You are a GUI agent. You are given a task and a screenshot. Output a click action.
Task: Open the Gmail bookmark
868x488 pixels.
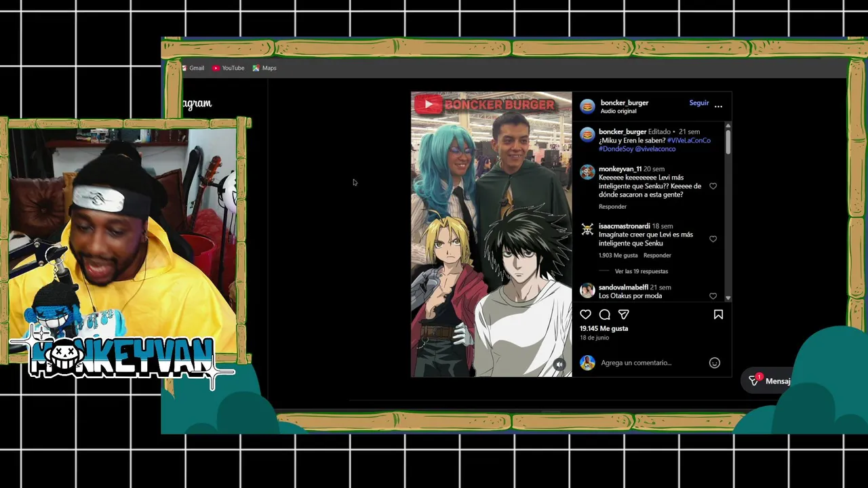pos(193,68)
